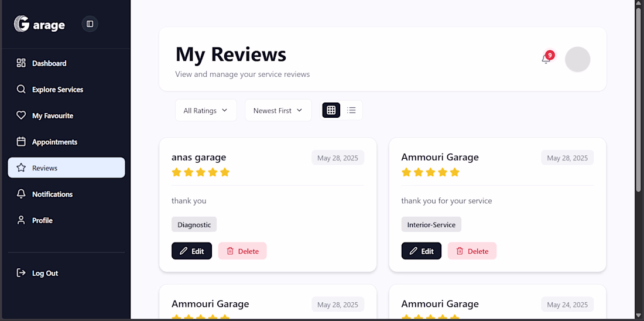Viewport: 644px width, 321px height.
Task: Click May 28, 2025 date on anas garage card
Action: tap(338, 158)
